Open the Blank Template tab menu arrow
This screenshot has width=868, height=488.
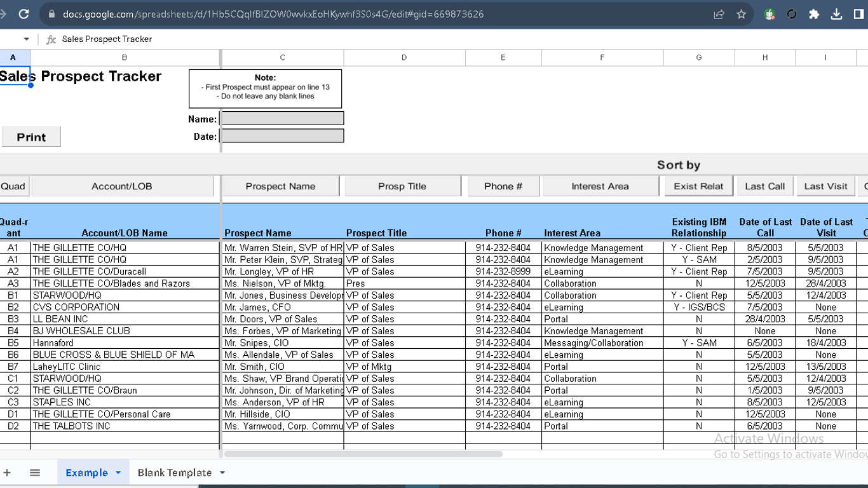[x=222, y=473]
